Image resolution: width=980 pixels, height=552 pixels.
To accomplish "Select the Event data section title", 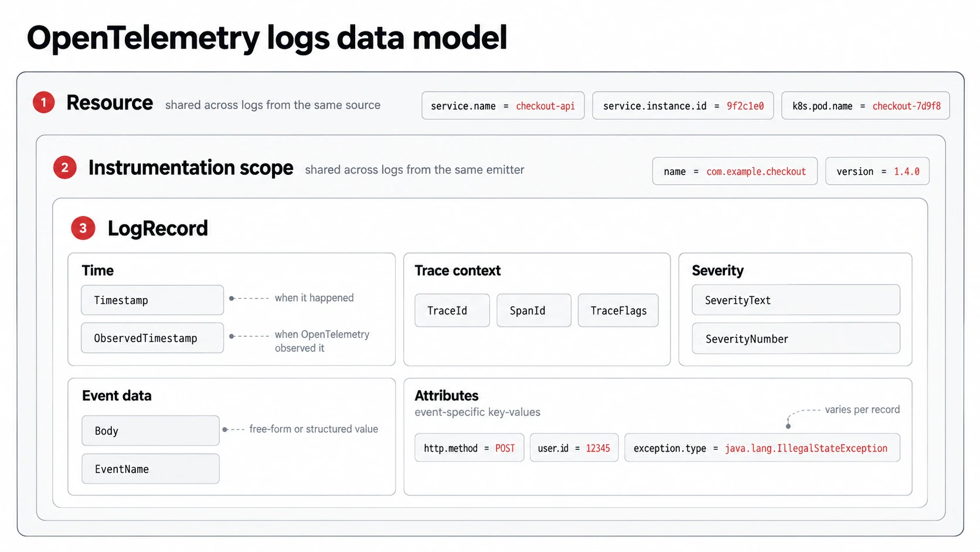I will click(117, 395).
